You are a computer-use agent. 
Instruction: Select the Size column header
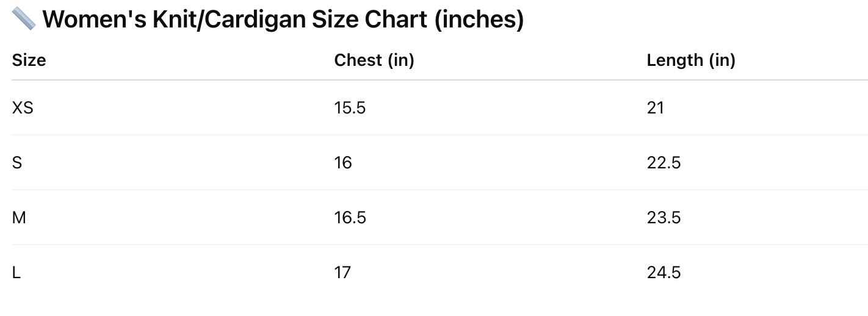29,60
